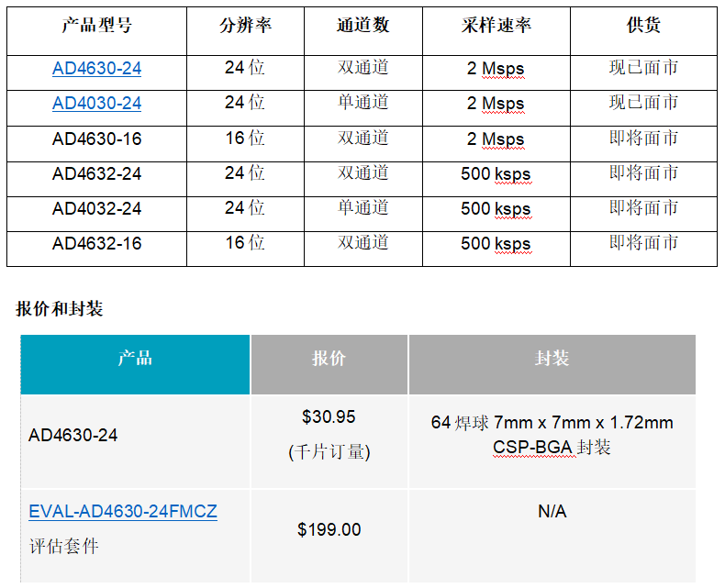The width and height of the screenshot is (725, 588).
Task: Click the 分辨率 column header
Action: tap(245, 26)
